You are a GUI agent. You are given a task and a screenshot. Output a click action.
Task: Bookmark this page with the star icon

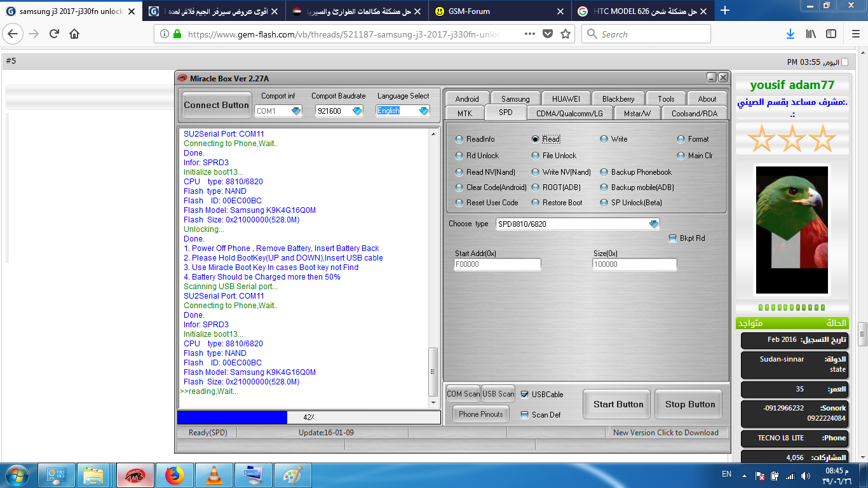tap(565, 34)
